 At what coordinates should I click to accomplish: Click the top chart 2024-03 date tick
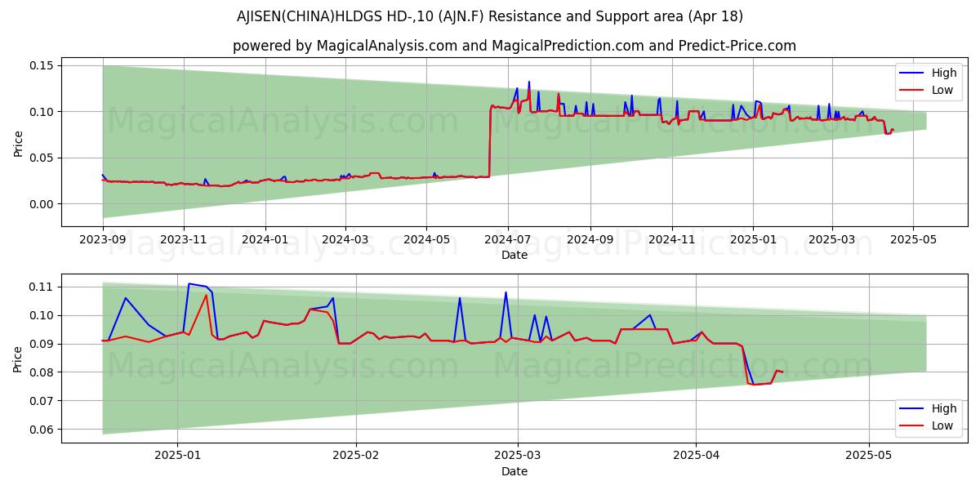pos(345,242)
